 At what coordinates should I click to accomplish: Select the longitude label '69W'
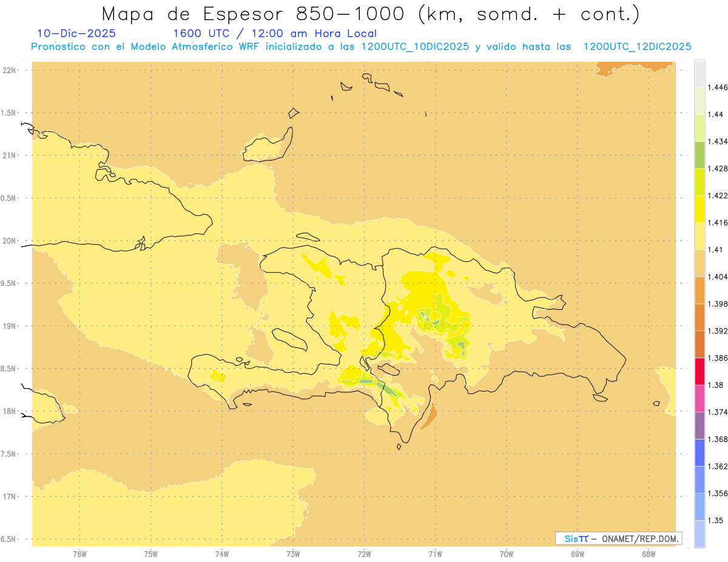(578, 554)
